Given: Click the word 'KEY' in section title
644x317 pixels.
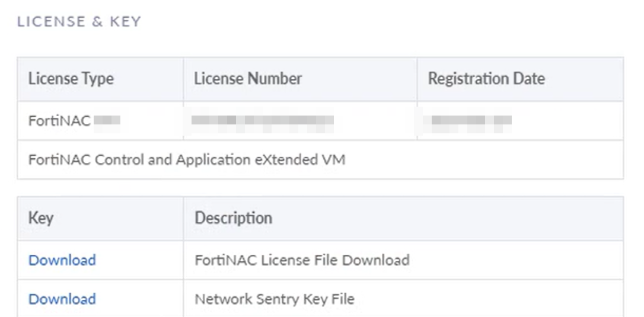Looking at the screenshot, I should click(125, 22).
